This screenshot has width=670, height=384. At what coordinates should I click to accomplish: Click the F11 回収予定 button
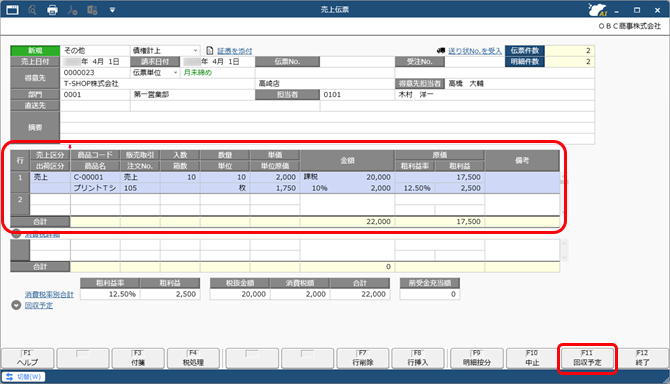[x=588, y=358]
